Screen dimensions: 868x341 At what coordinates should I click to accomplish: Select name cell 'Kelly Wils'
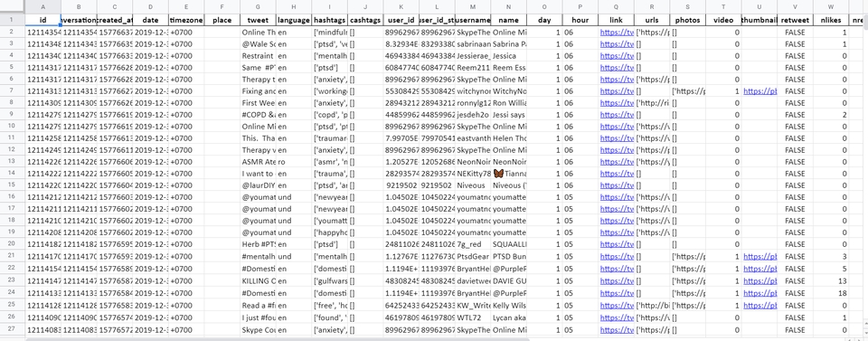pos(509,305)
